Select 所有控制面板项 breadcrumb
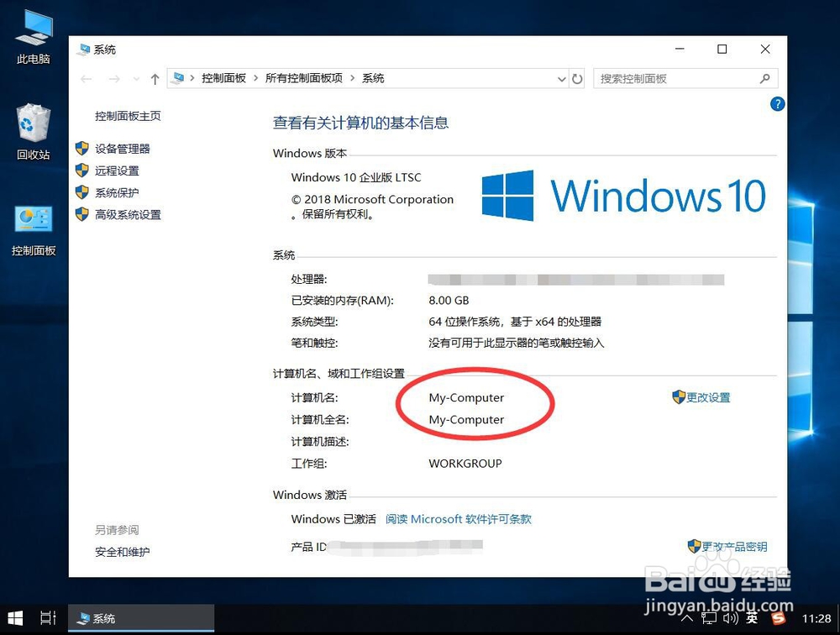This screenshot has width=840, height=635. pyautogui.click(x=304, y=78)
